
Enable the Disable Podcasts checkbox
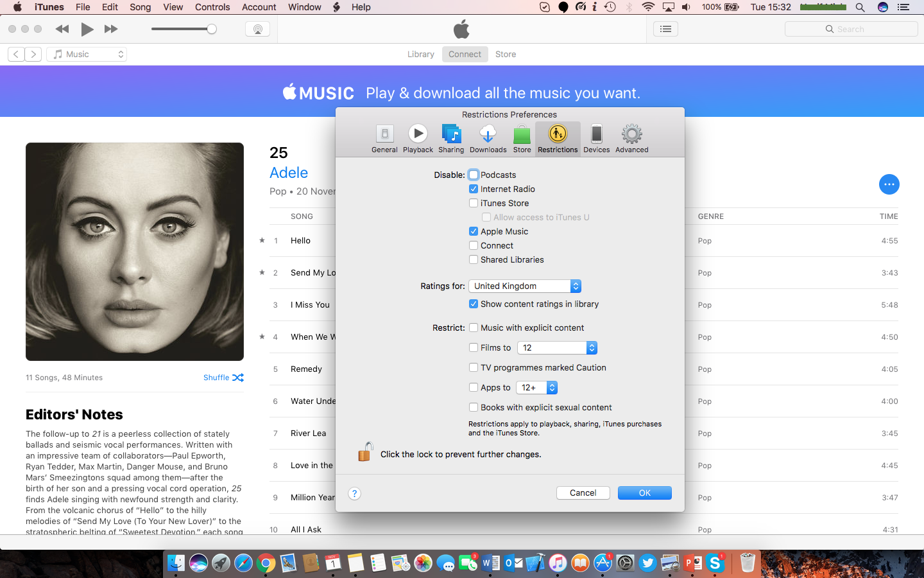pos(474,175)
